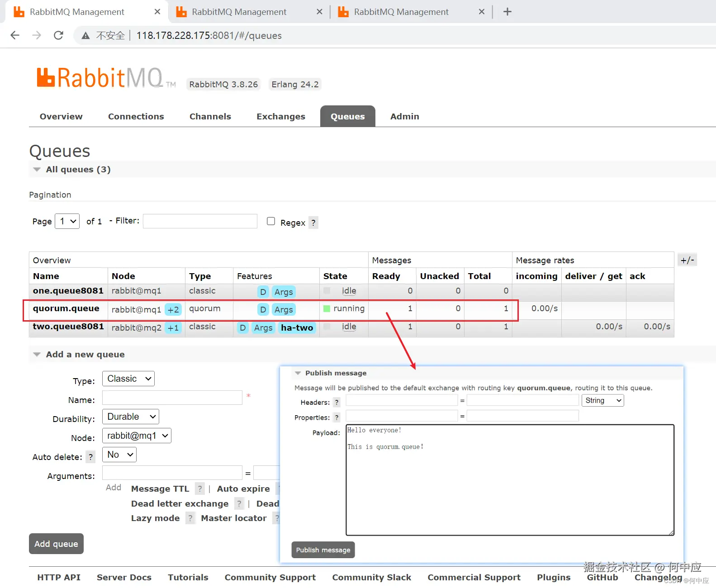Click the Args badge for two.queue8081
Image resolution: width=716 pixels, height=588 pixels.
263,327
